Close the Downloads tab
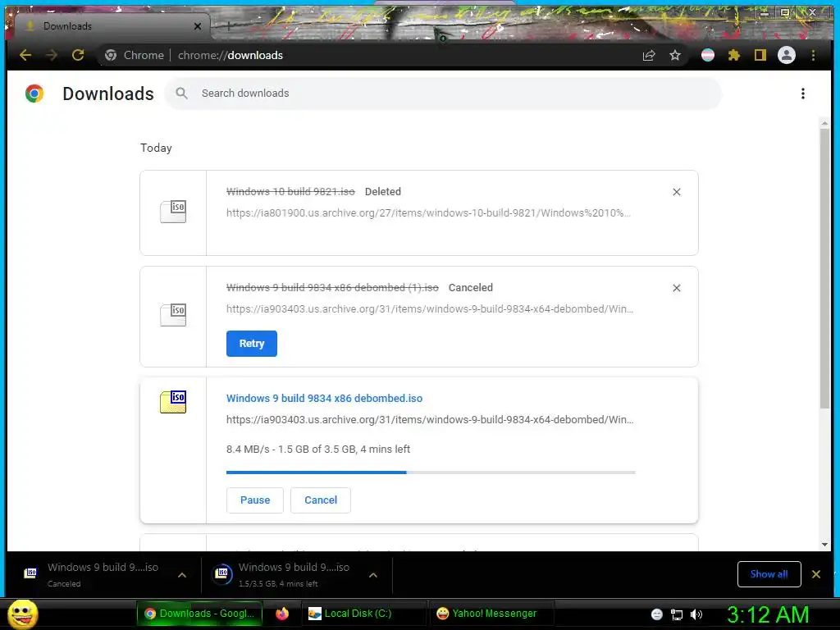 pyautogui.click(x=198, y=26)
